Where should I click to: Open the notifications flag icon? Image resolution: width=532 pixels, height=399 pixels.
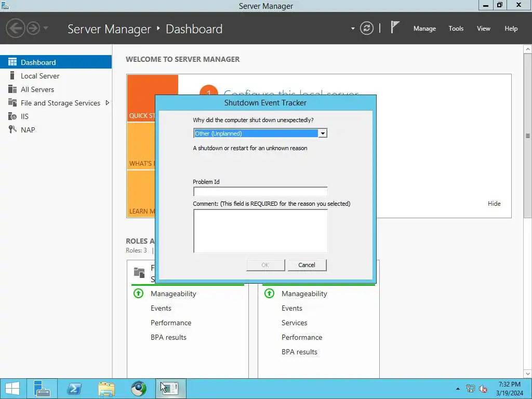coord(395,27)
